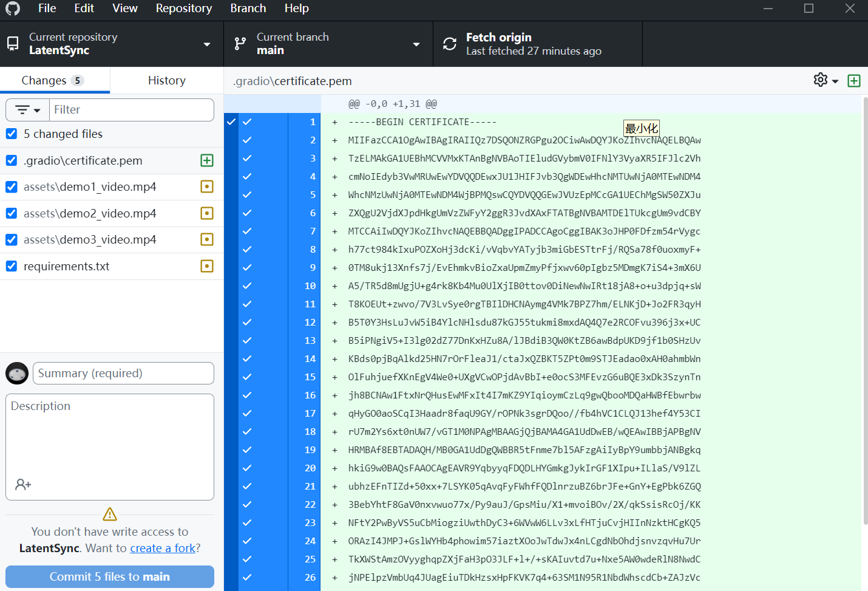Click the Summary (required) field
Viewport: 868px width, 591px height.
[x=123, y=373]
